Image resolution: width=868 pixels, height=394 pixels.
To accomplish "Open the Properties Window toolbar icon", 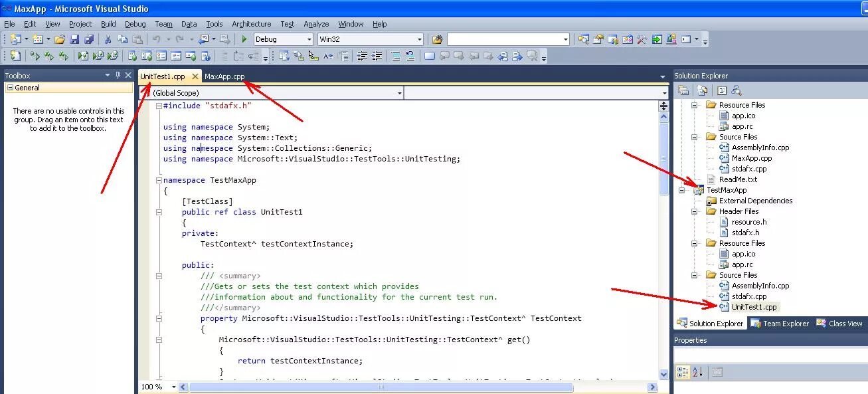I will click(598, 39).
